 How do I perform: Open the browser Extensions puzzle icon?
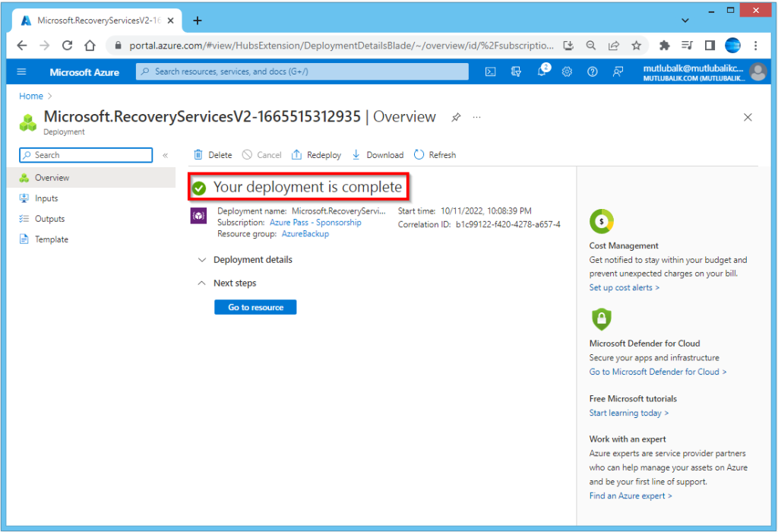coord(664,46)
